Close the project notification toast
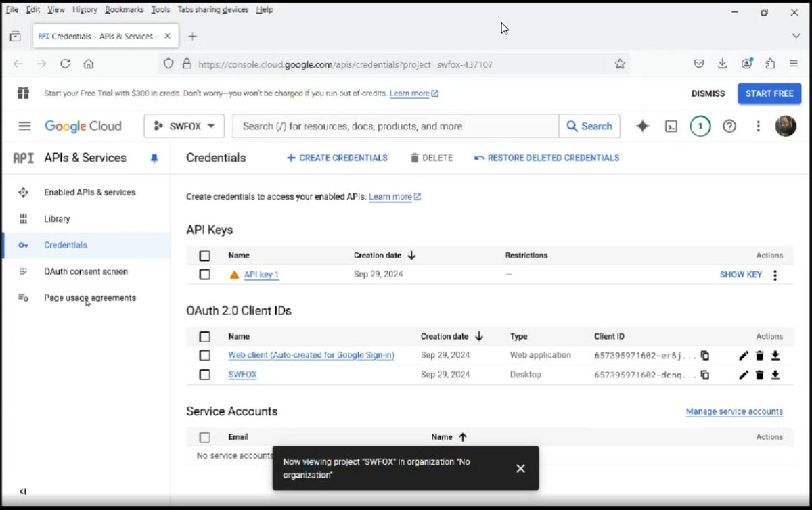This screenshot has width=812, height=510. 520,468
